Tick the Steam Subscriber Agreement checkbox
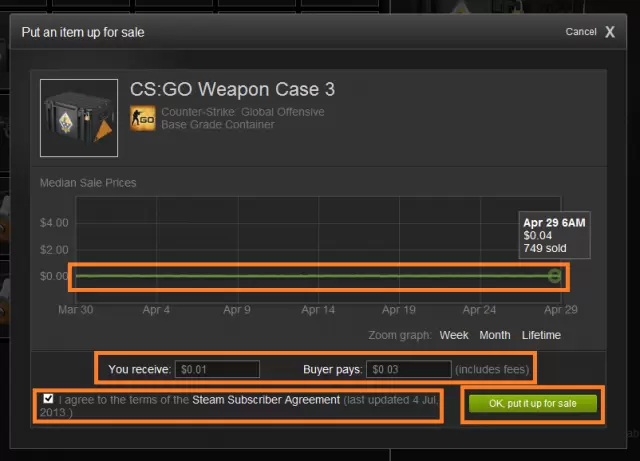 [48, 399]
